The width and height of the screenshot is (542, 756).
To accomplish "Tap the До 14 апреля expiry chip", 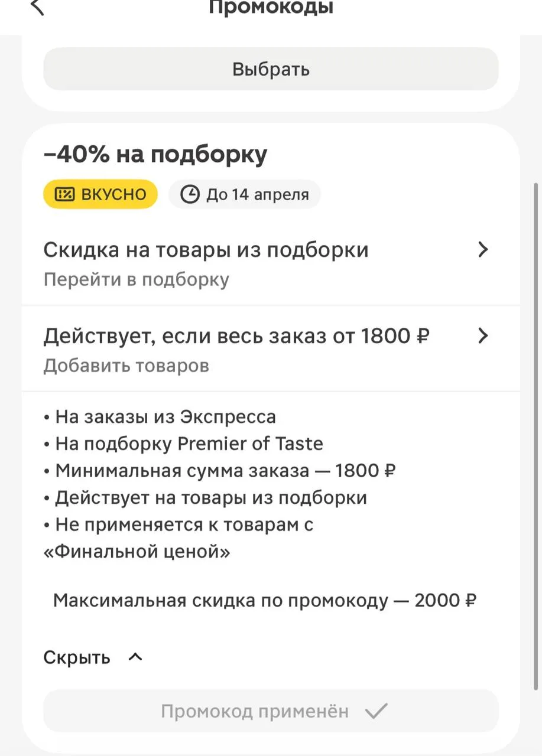I will click(245, 195).
